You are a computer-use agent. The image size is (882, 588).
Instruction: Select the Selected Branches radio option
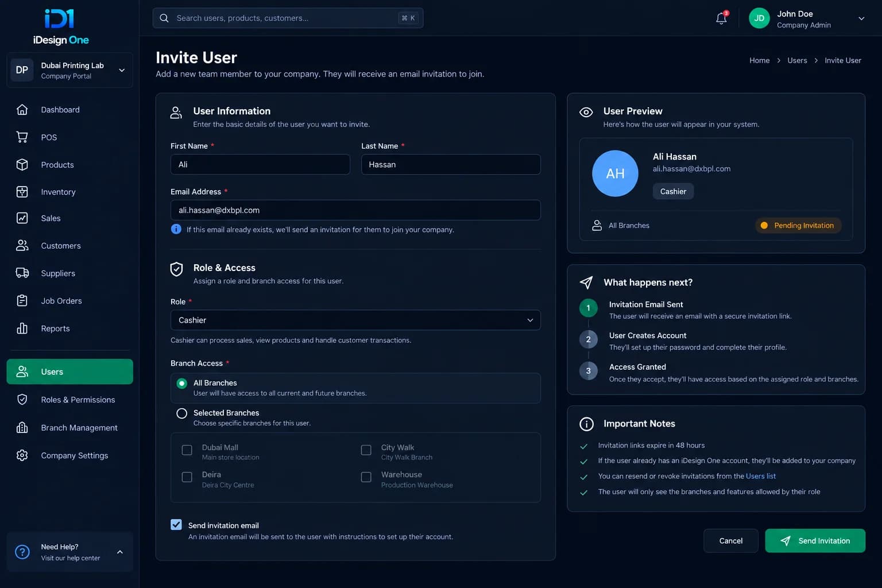click(182, 413)
